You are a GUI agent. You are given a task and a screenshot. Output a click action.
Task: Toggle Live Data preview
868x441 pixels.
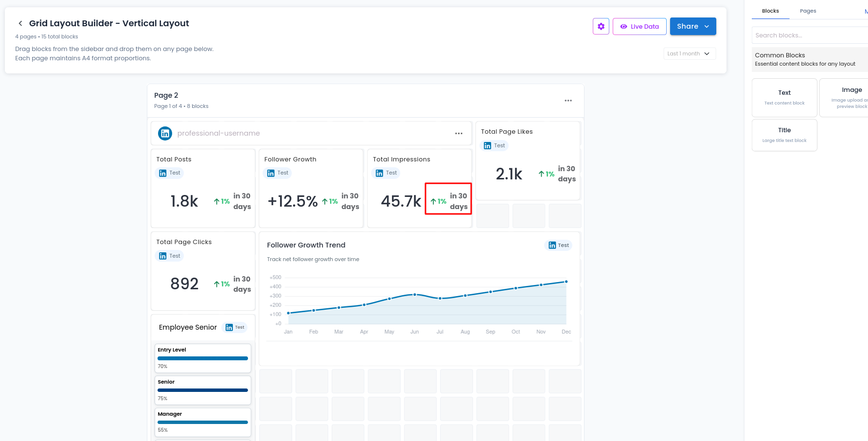tap(639, 26)
